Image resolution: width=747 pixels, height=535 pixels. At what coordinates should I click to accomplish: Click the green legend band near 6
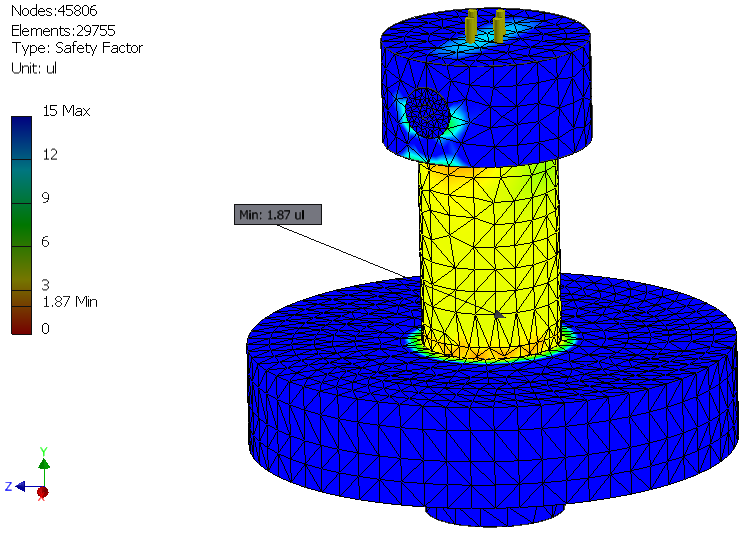click(21, 225)
